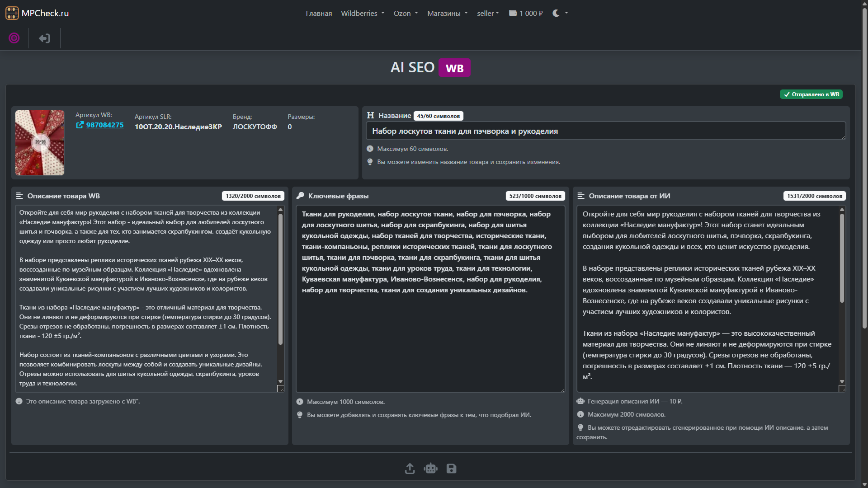Click the H icon beside Название

[x=371, y=116]
